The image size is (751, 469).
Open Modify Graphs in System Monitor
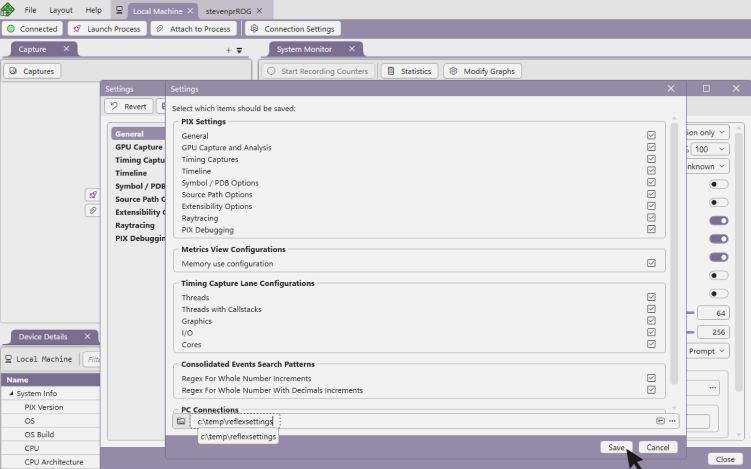(482, 71)
